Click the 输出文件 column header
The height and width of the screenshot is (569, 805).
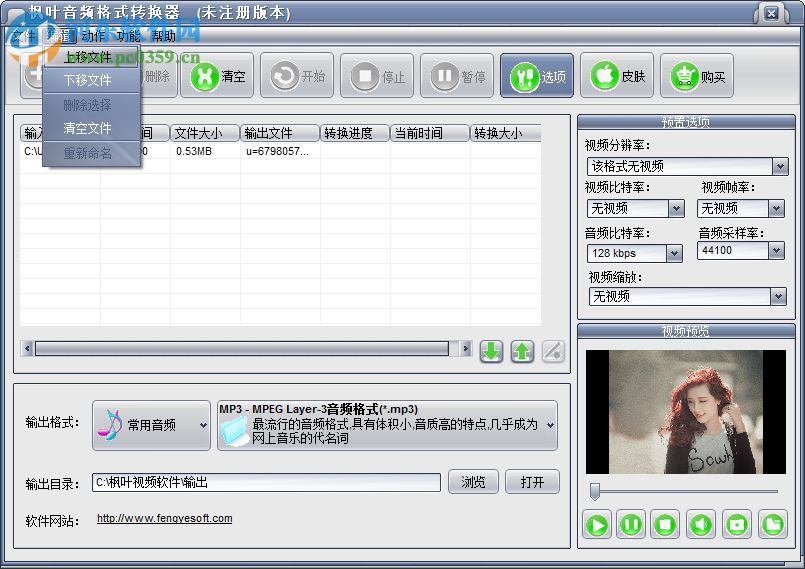pos(279,133)
